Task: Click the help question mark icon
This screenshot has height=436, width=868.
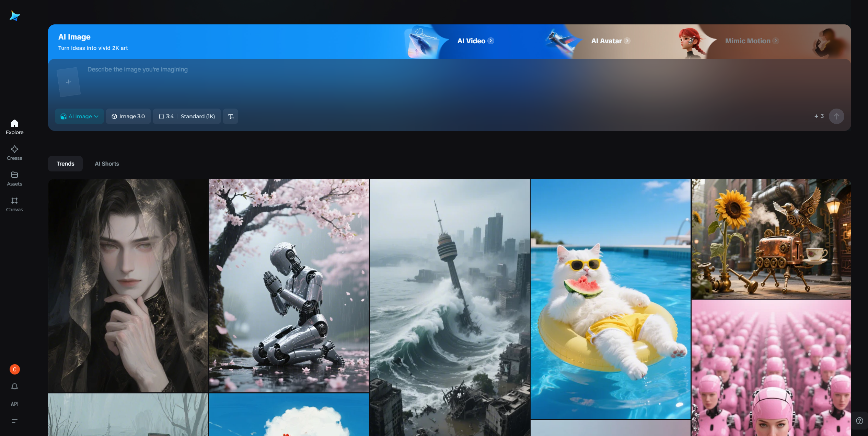Action: click(x=859, y=421)
